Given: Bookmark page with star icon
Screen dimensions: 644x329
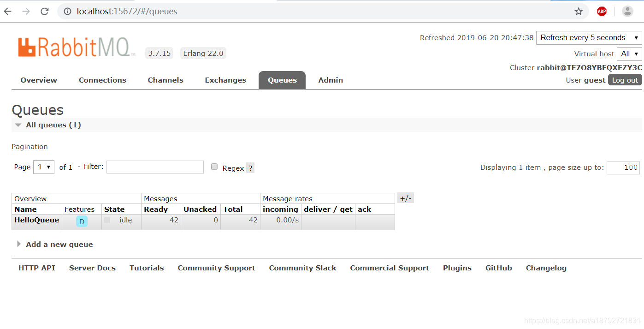Looking at the screenshot, I should pos(579,12).
